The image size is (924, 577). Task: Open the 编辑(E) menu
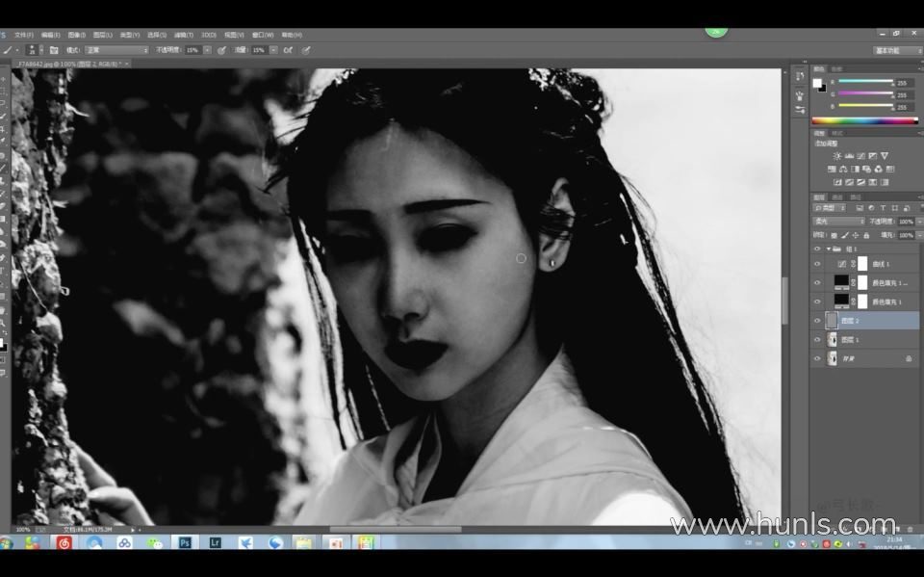point(51,36)
